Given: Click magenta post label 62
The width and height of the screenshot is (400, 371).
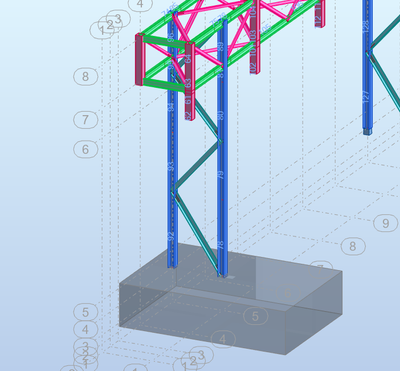Looking at the screenshot, I should tap(188, 116).
